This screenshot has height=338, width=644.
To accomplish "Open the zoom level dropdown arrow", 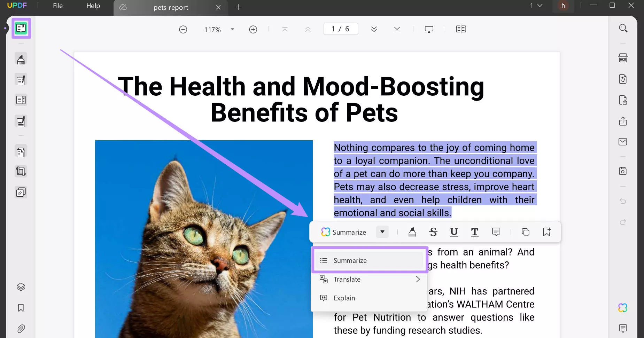I will [232, 29].
